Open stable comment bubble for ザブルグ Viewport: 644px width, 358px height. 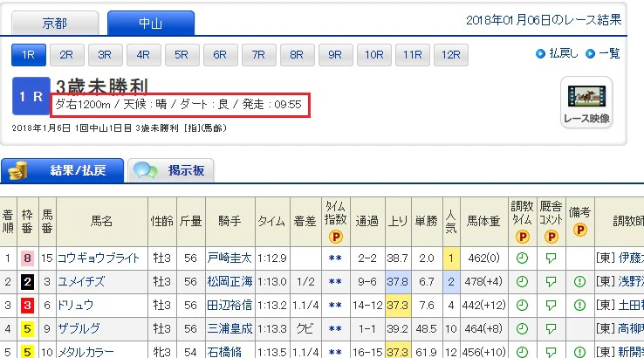pos(551,328)
